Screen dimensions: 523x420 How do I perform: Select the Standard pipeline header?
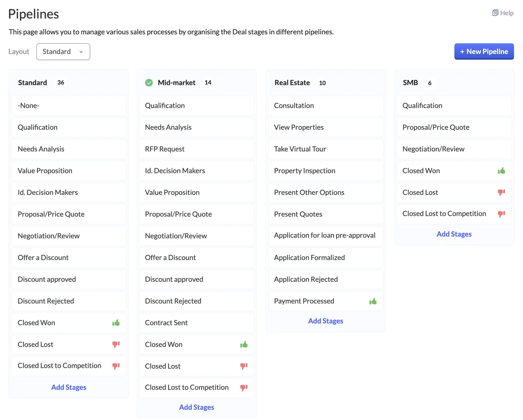[x=32, y=83]
